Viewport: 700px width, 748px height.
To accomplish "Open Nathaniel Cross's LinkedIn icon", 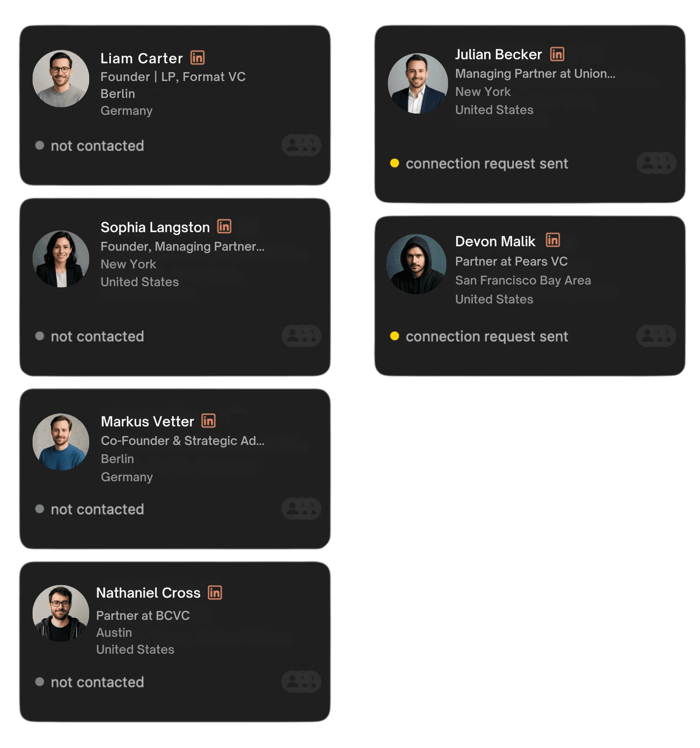I will coord(215,592).
